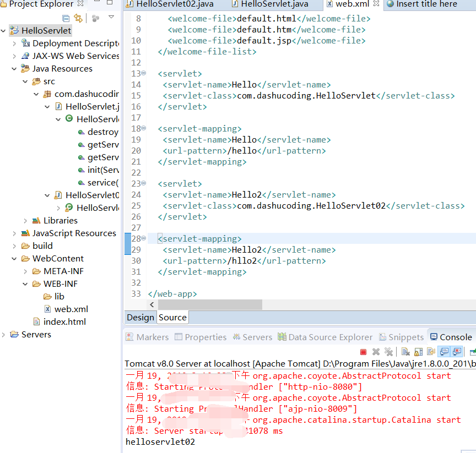
Task: Fold servlet-mapping at line 28
Action: 144,238
